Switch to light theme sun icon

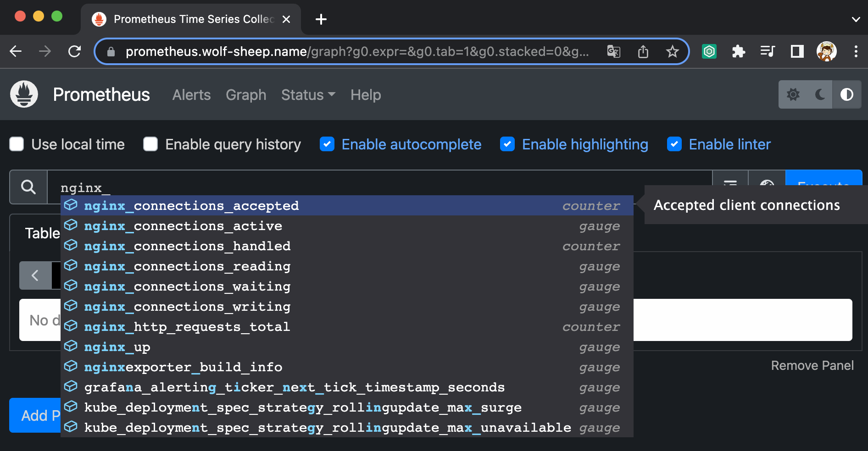793,94
